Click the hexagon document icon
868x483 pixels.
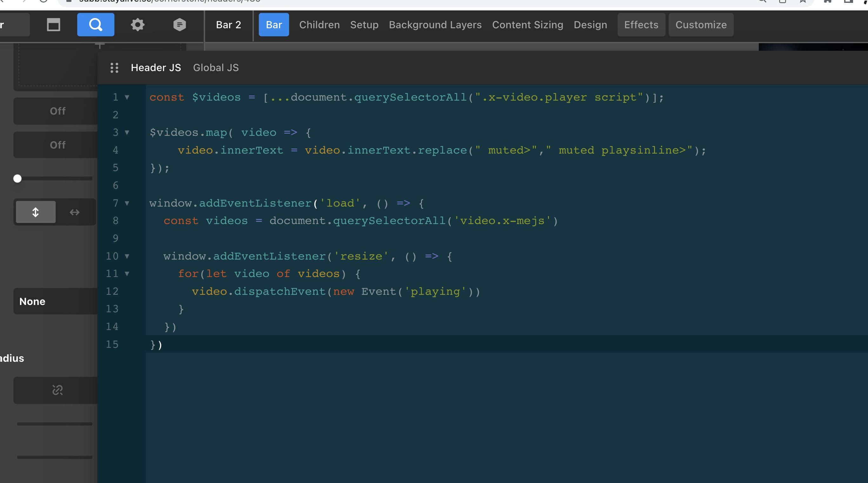click(x=179, y=24)
